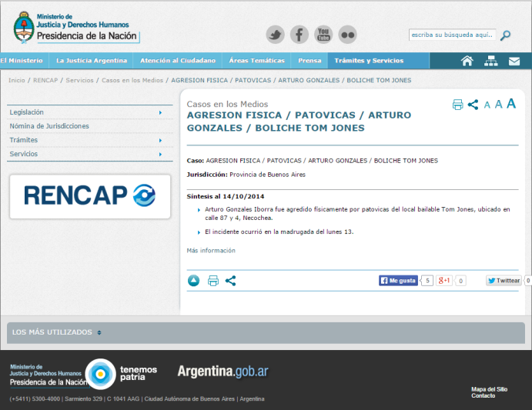Open Argentina.gob.ar footer link
This screenshot has width=532, height=410.
coord(223,372)
